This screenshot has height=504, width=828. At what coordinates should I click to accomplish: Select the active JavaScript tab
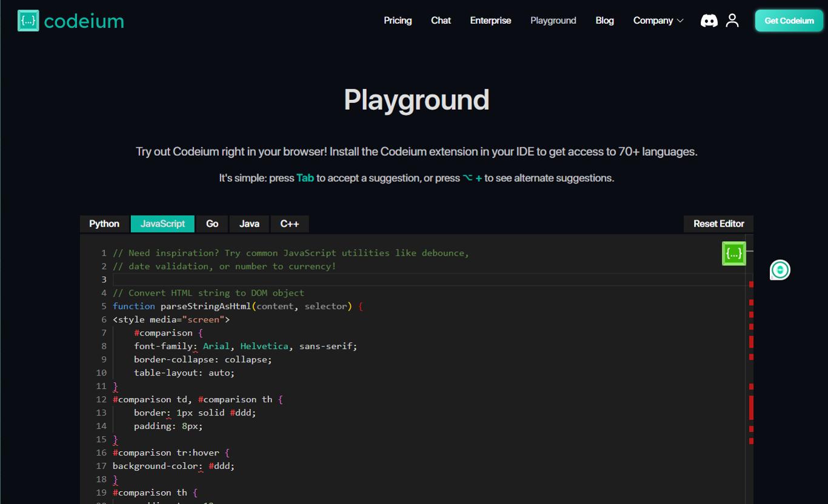click(162, 224)
